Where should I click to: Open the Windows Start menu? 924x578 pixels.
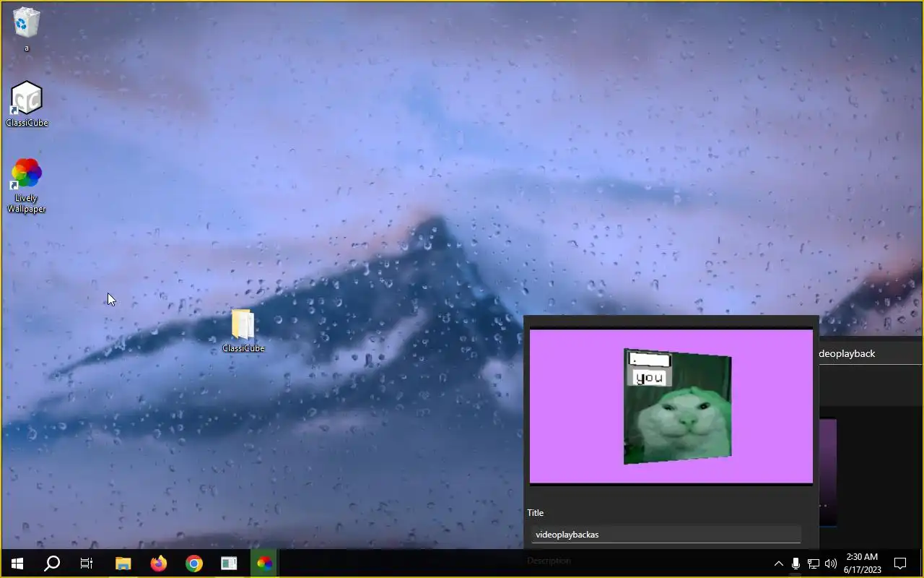pyautogui.click(x=17, y=564)
